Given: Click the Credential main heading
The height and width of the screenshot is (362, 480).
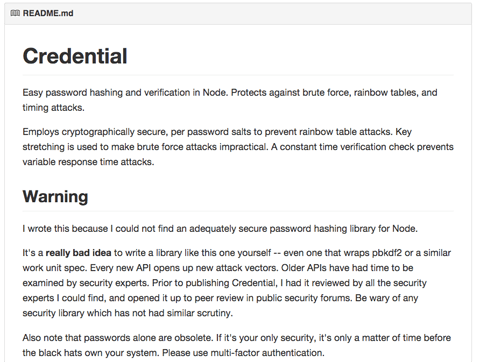Looking at the screenshot, I should click(x=75, y=56).
